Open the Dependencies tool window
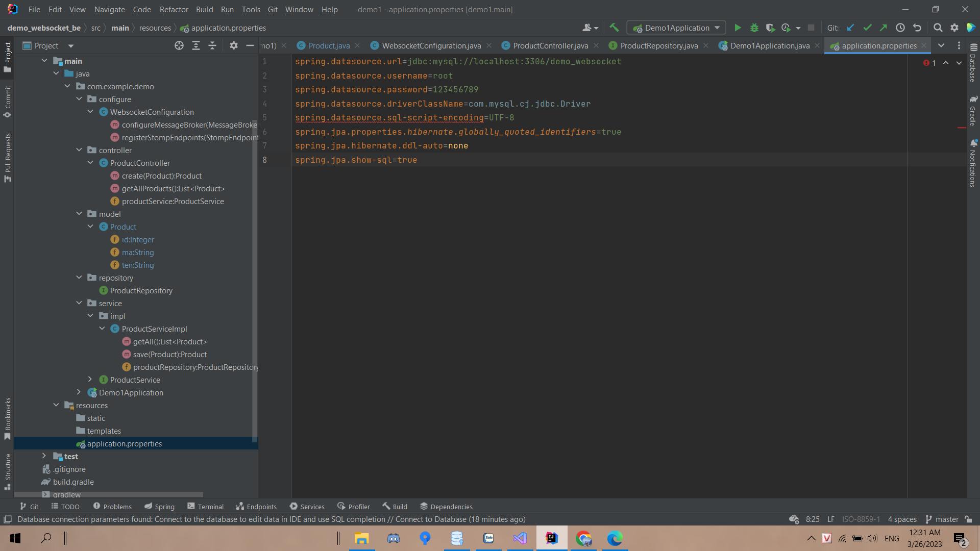This screenshot has height=551, width=980. click(446, 507)
